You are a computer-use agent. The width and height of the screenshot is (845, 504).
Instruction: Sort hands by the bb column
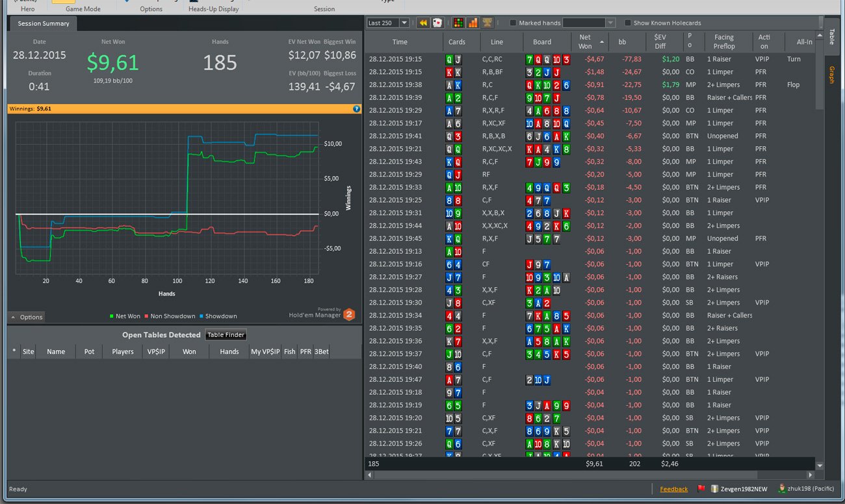point(622,42)
